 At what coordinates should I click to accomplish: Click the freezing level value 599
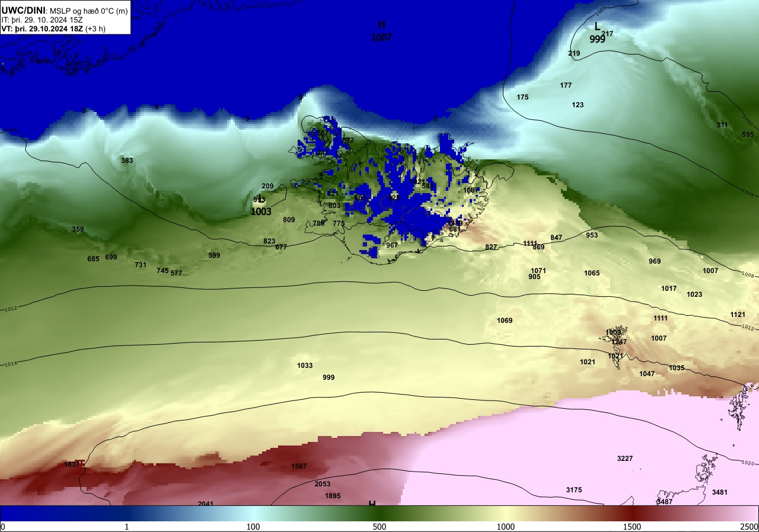214,255
